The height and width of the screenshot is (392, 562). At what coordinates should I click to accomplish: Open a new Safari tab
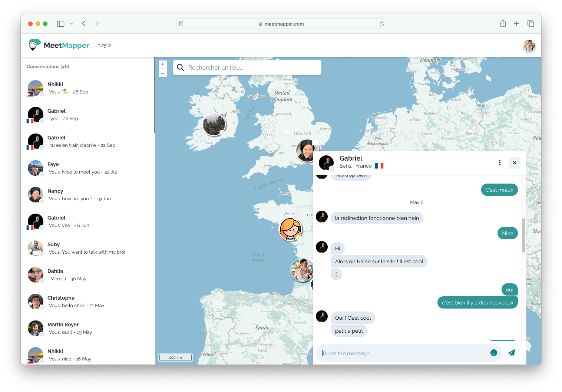516,24
